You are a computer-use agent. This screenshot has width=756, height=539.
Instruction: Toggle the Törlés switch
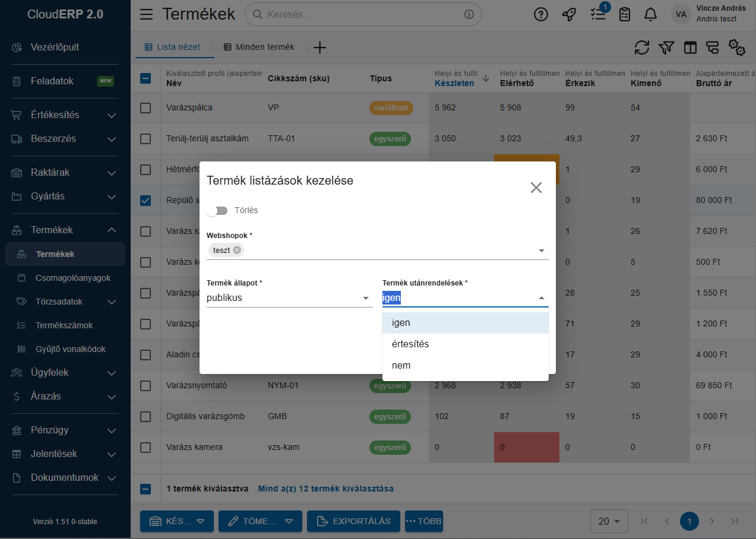click(217, 210)
